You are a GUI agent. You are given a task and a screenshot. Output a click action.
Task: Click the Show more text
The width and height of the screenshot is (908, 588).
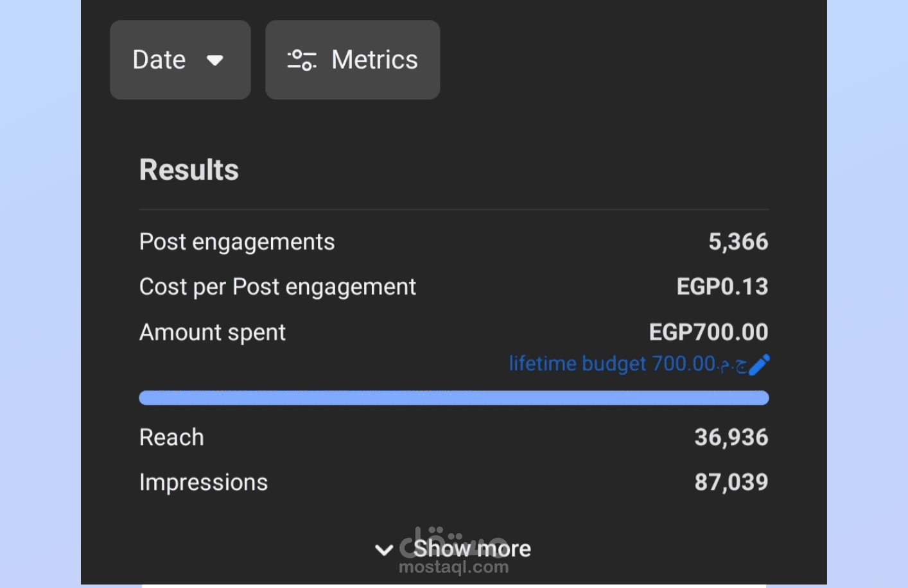pyautogui.click(x=472, y=549)
